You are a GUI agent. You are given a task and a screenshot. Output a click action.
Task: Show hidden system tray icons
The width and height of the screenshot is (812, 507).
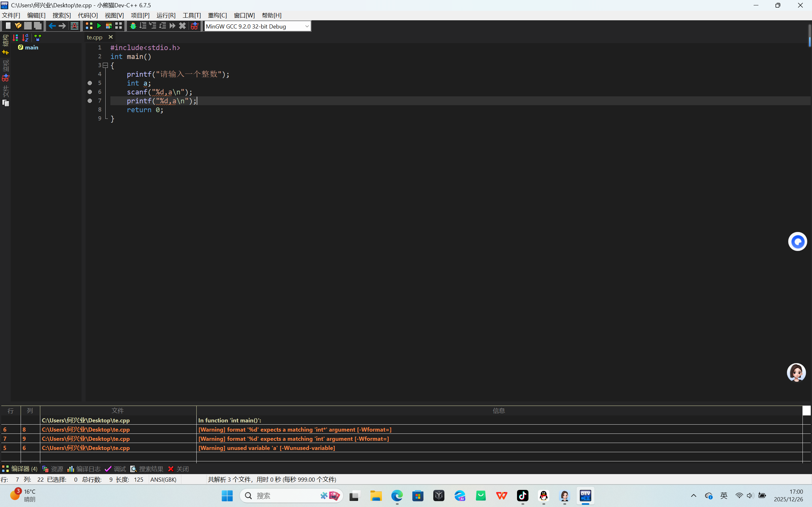tap(693, 496)
